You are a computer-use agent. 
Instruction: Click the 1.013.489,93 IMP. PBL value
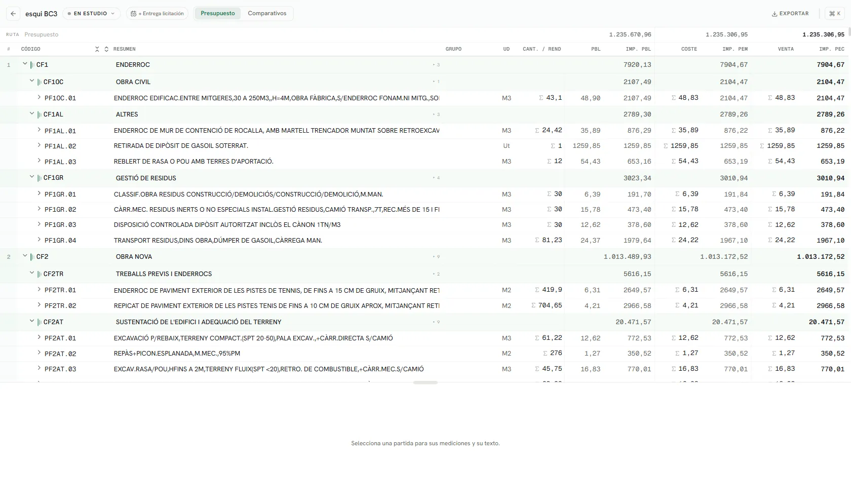627,257
